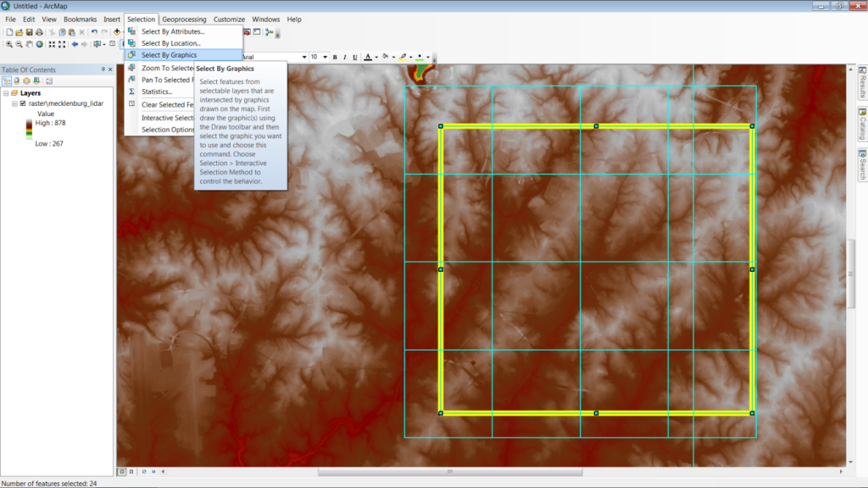Screen dimensions: 868x488
Task: Open the File menu
Action: tap(10, 19)
